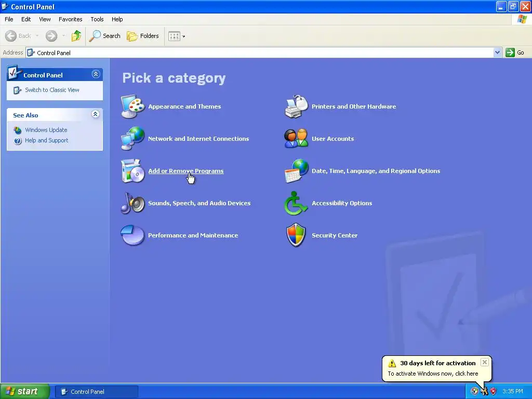The width and height of the screenshot is (532, 399).
Task: Open the Views button dropdown arrow
Action: [183, 36]
